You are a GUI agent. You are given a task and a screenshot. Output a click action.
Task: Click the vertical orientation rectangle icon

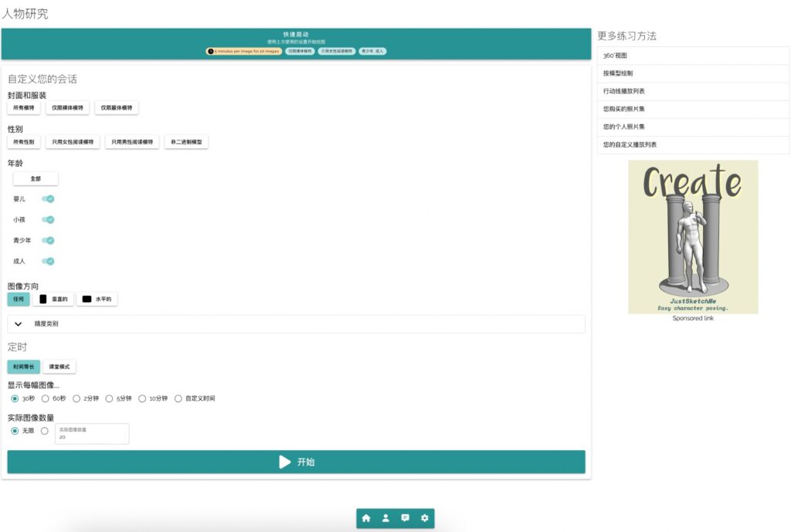[43, 299]
